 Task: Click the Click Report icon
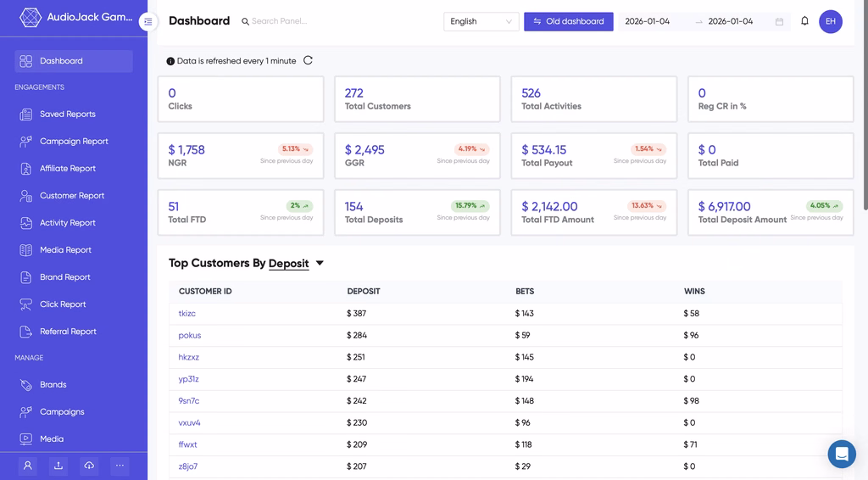pyautogui.click(x=26, y=304)
